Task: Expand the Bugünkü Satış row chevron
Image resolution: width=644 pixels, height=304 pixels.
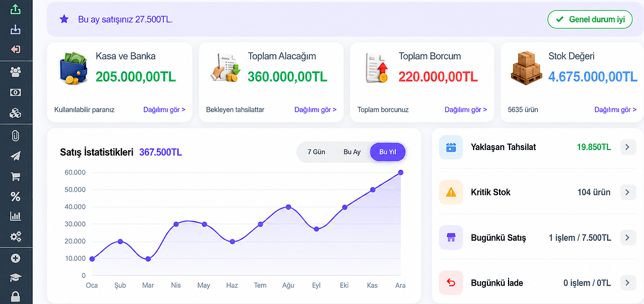Action: click(x=627, y=237)
